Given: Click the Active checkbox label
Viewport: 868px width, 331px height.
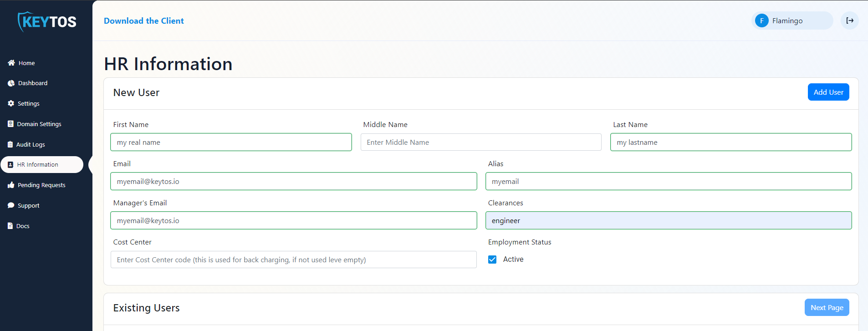Looking at the screenshot, I should pyautogui.click(x=513, y=259).
